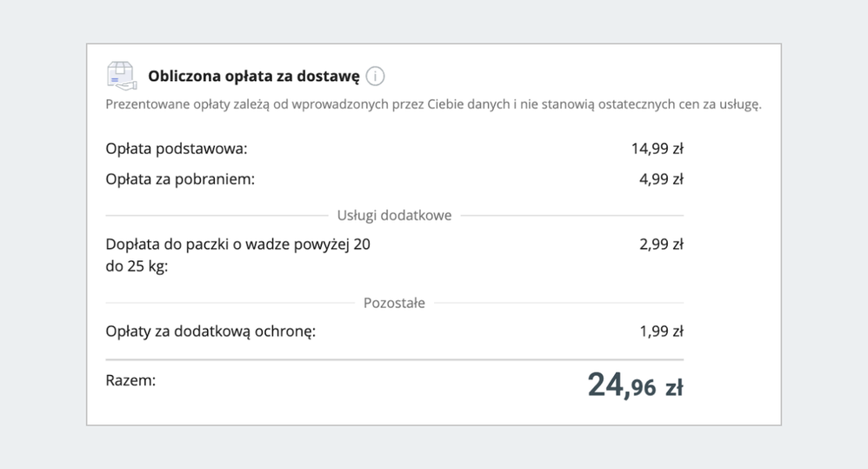Click the 2,99 zł weight surcharge amount
The image size is (868, 469).
coord(660,245)
